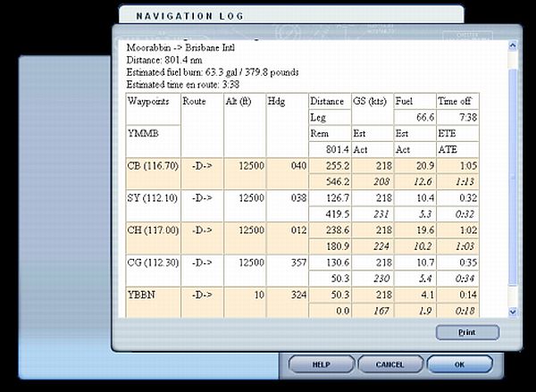Open HELP for the navigation log
Screen dimensions: 536x392
[x=320, y=364]
